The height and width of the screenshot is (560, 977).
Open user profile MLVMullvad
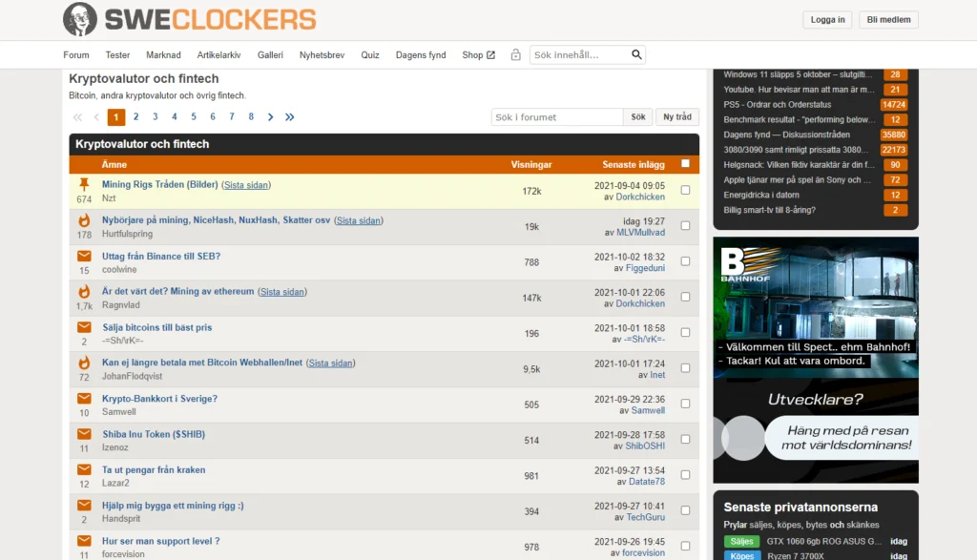[640, 233]
